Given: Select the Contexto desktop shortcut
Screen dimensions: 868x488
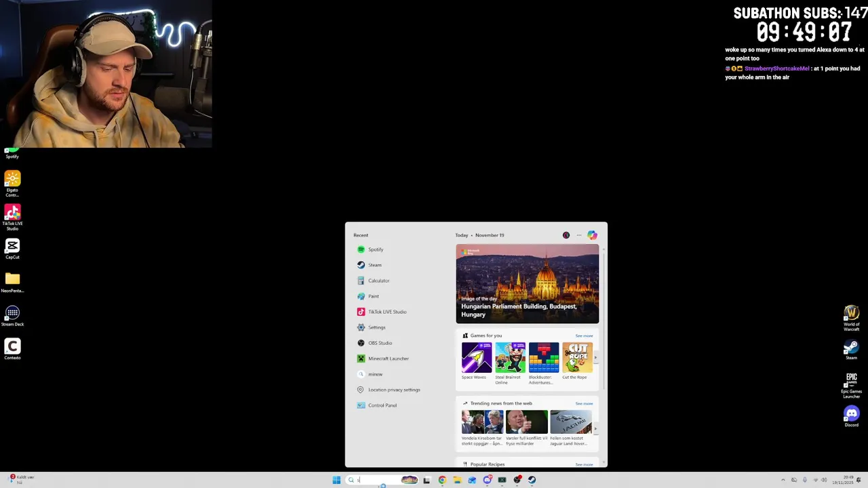Looking at the screenshot, I should 12,349.
